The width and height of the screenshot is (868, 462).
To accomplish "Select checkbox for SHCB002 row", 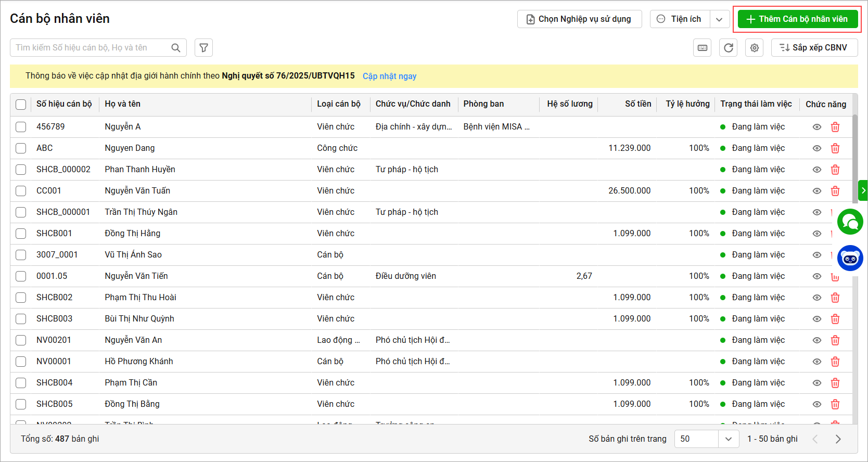I will pyautogui.click(x=21, y=298).
